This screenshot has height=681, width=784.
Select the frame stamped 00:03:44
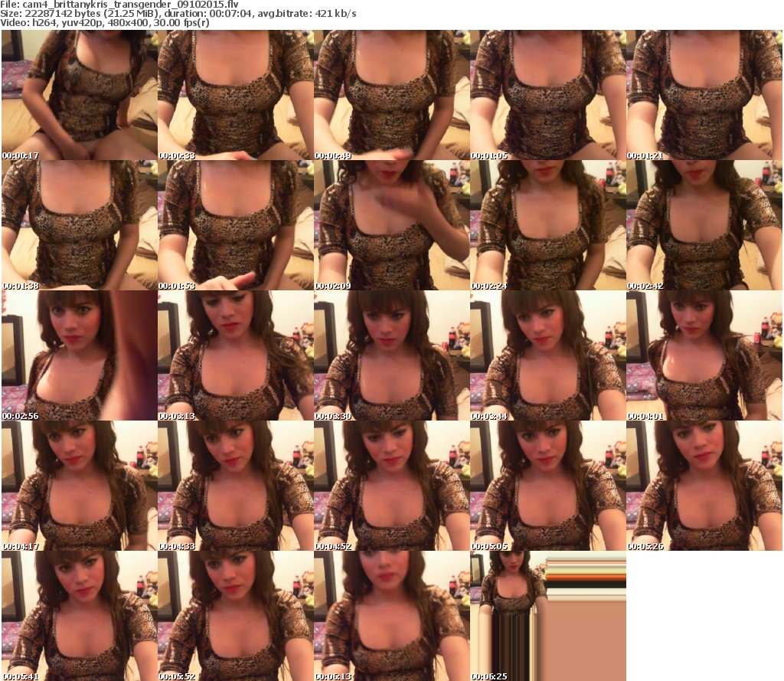(x=548, y=355)
